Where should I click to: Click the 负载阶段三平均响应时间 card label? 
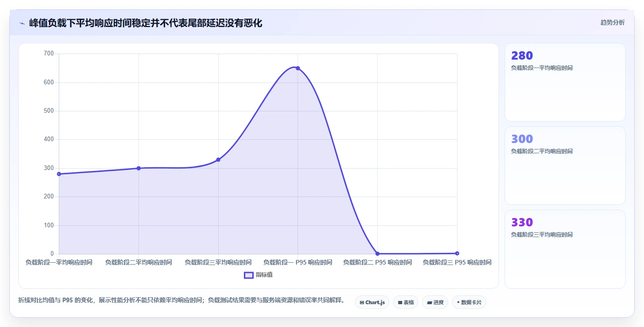pos(542,235)
